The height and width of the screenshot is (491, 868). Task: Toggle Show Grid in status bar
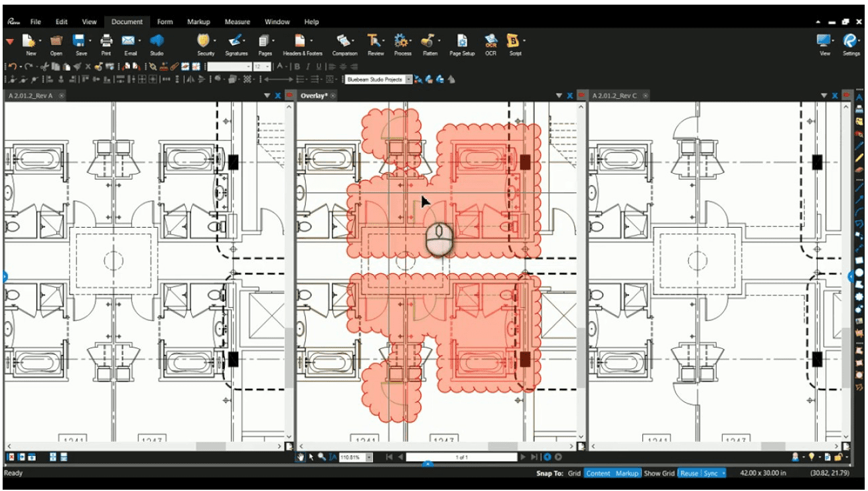[x=659, y=473]
